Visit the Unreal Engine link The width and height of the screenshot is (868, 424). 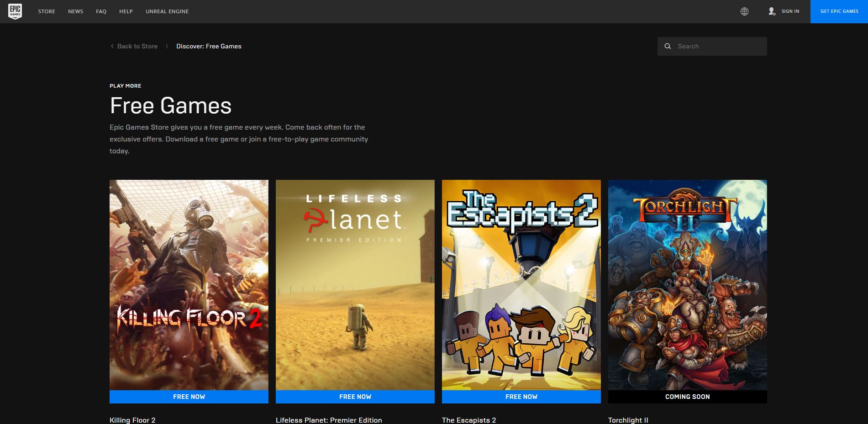pos(167,11)
